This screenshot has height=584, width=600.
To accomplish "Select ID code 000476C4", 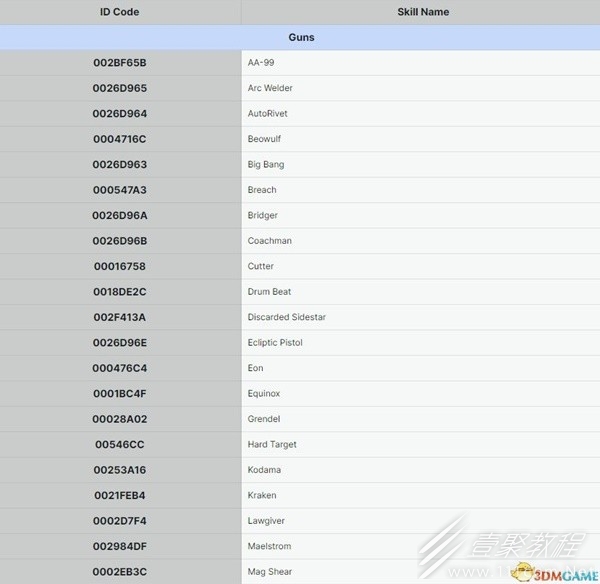I will [x=120, y=368].
